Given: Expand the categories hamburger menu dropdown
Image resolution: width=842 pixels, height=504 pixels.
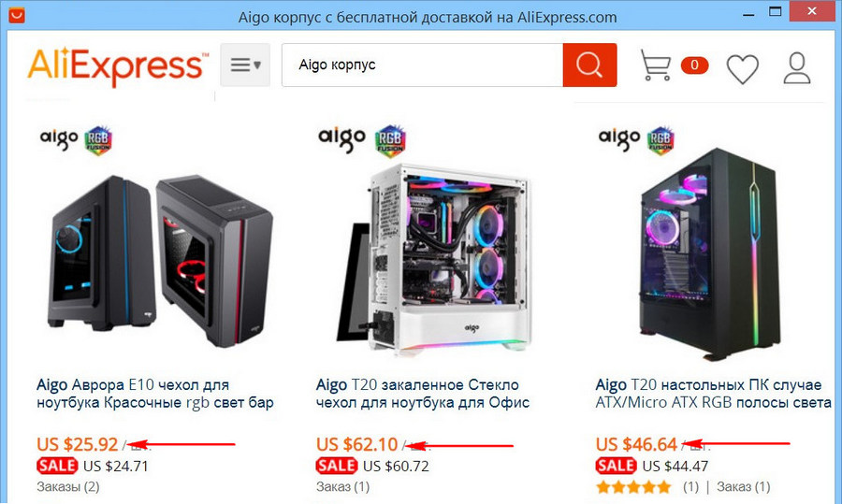Looking at the screenshot, I should 245,65.
